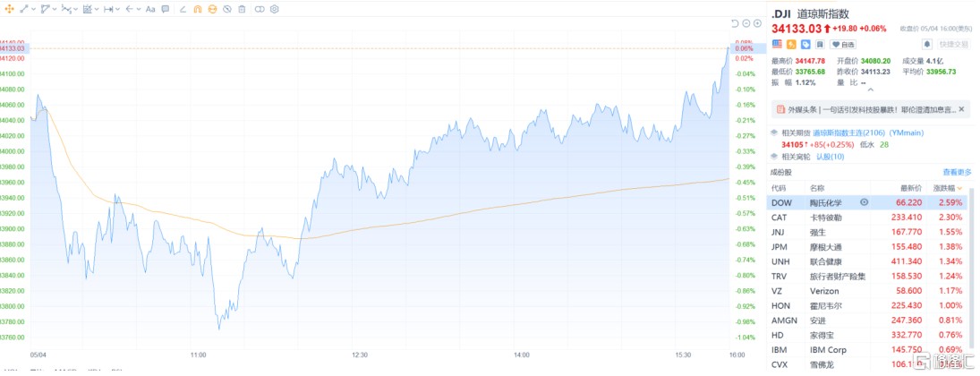The image size is (980, 376).
Task: Reset chart view with undo arrow
Action: coord(735,23)
